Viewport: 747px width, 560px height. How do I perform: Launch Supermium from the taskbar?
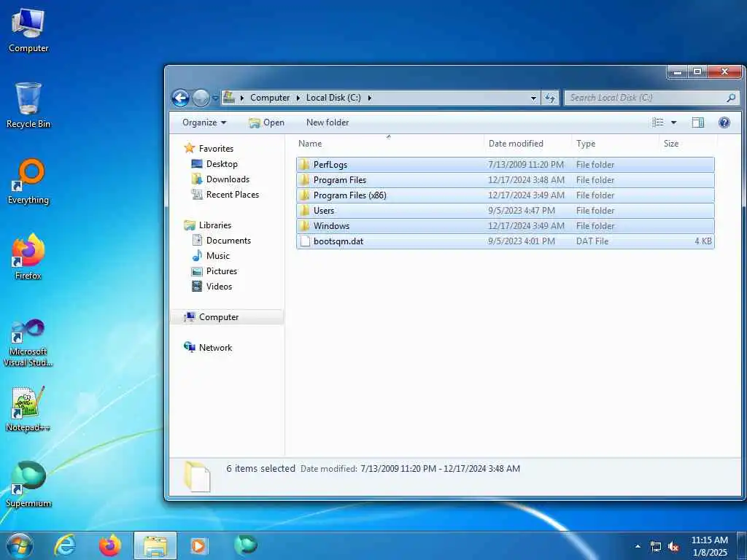point(245,545)
